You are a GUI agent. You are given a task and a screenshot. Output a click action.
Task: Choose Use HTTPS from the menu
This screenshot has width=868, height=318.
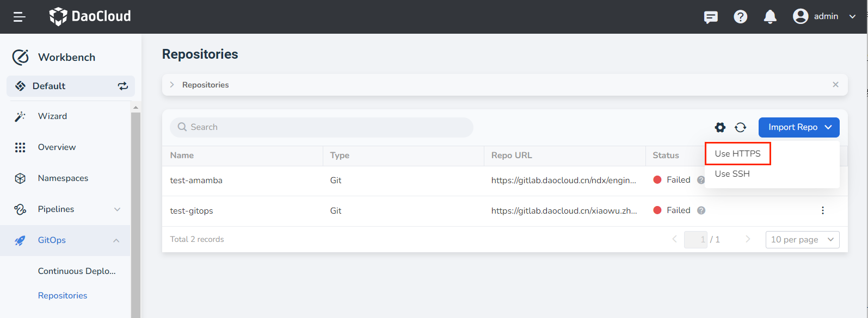coord(738,154)
